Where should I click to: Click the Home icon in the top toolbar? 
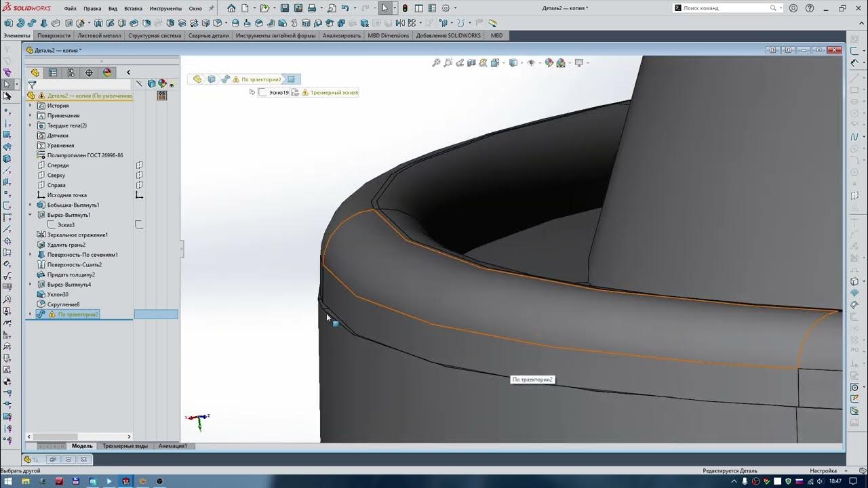[232, 8]
